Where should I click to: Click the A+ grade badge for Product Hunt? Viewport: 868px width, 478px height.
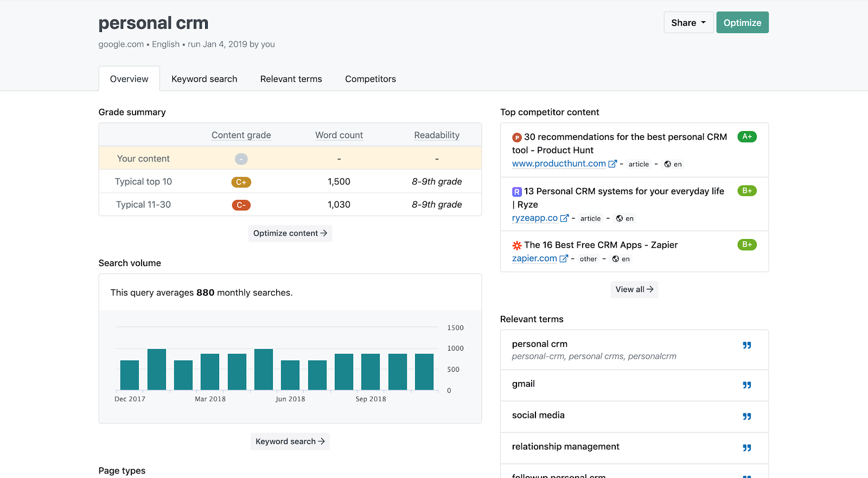point(747,137)
